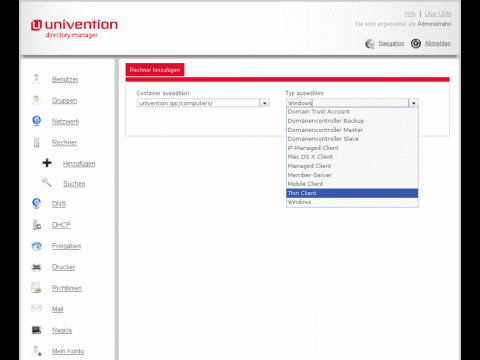Open Richtlinien link
This screenshot has width=480, height=360.
tap(67, 288)
